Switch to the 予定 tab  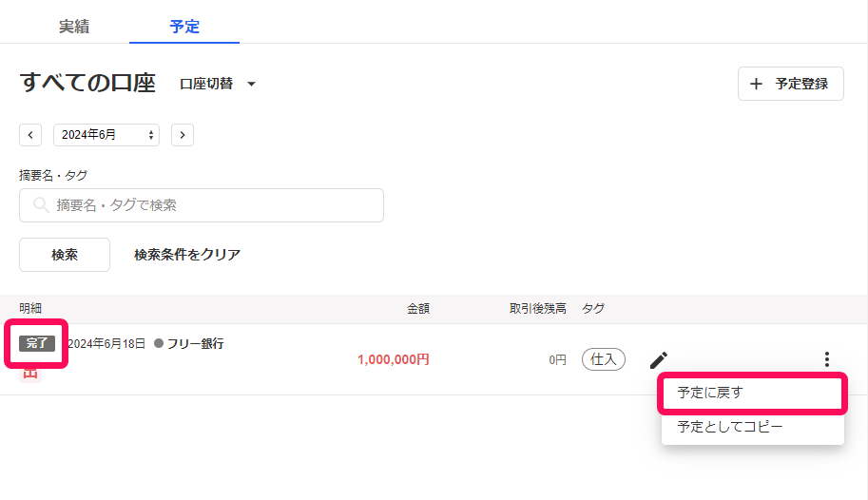click(184, 26)
